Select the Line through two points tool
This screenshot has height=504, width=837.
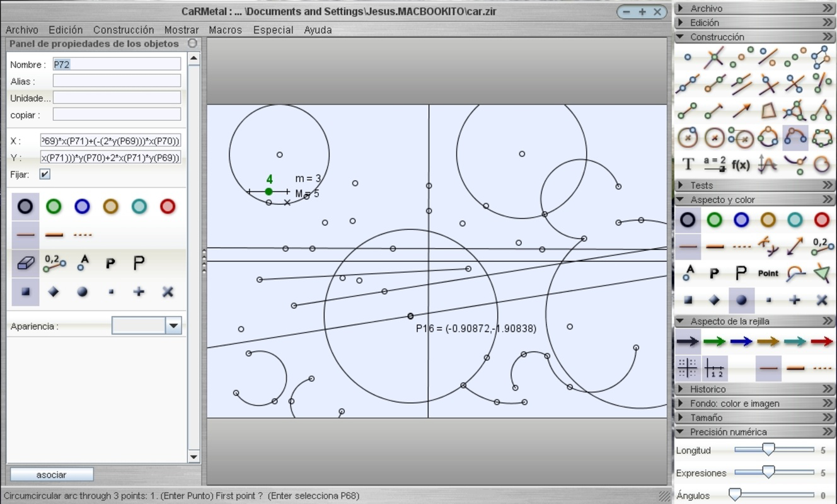(x=688, y=84)
